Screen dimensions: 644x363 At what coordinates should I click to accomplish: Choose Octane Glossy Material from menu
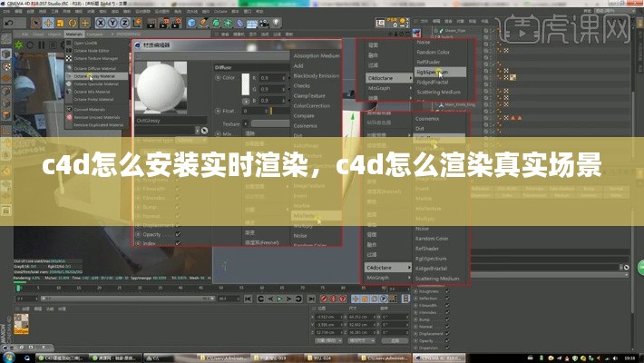[x=95, y=77]
